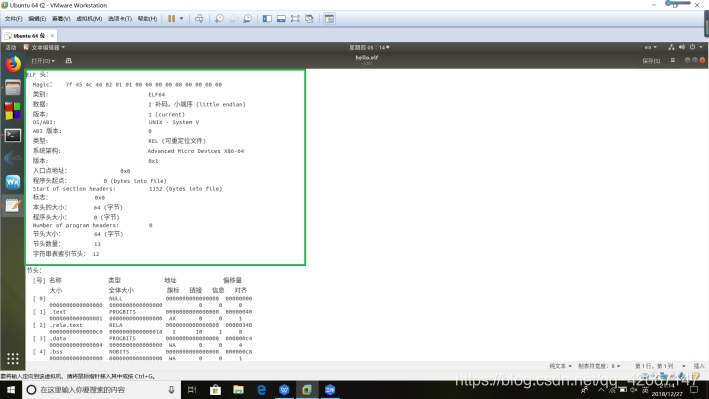Switch to Unity mode icon
This screenshot has width=709, height=399.
[x=309, y=19]
